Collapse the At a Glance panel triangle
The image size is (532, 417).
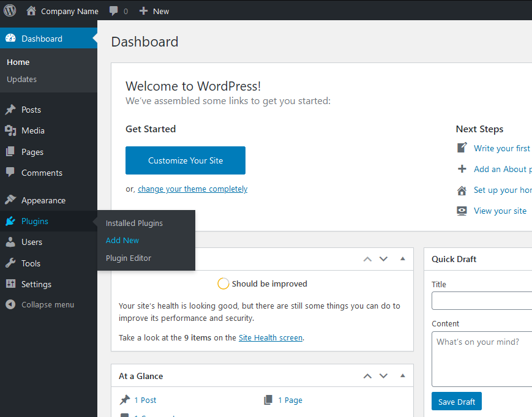click(x=403, y=375)
